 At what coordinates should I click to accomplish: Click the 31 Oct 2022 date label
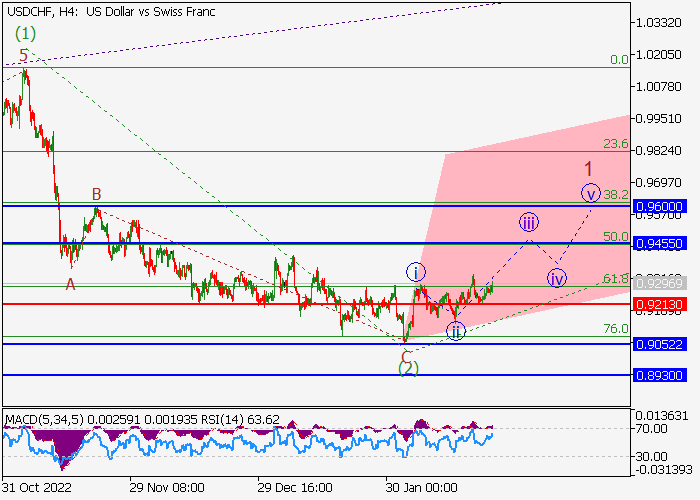point(37,487)
